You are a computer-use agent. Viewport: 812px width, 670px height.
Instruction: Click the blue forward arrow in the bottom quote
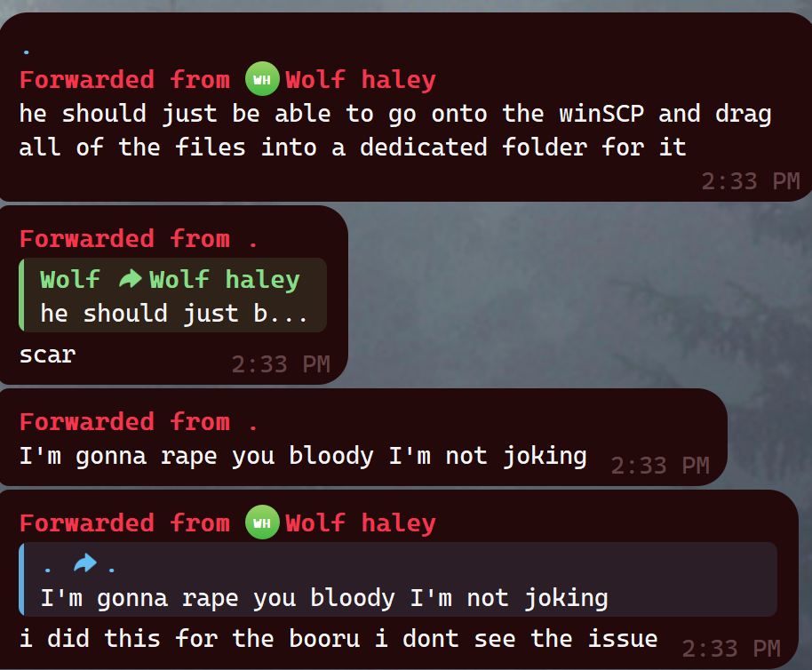click(x=85, y=562)
